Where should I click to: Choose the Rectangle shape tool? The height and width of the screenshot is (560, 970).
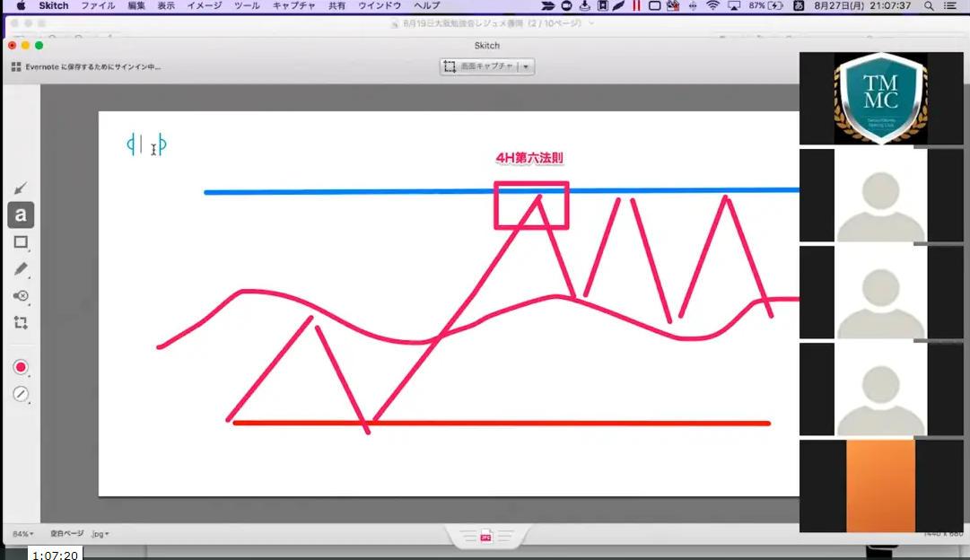(x=21, y=242)
